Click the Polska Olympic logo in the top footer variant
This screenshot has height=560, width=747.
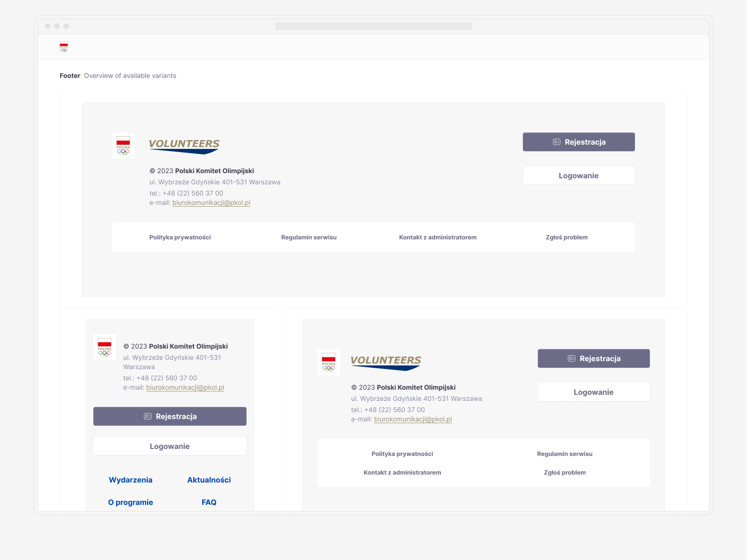pyautogui.click(x=123, y=146)
